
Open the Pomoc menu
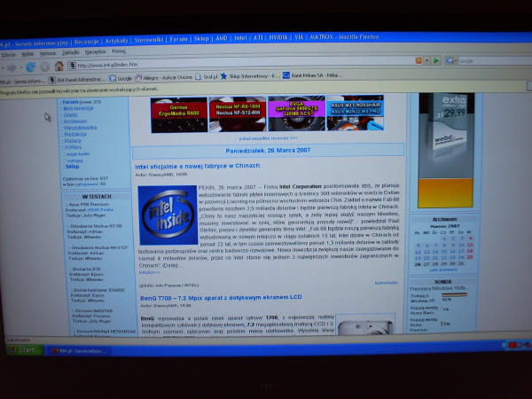(119, 51)
